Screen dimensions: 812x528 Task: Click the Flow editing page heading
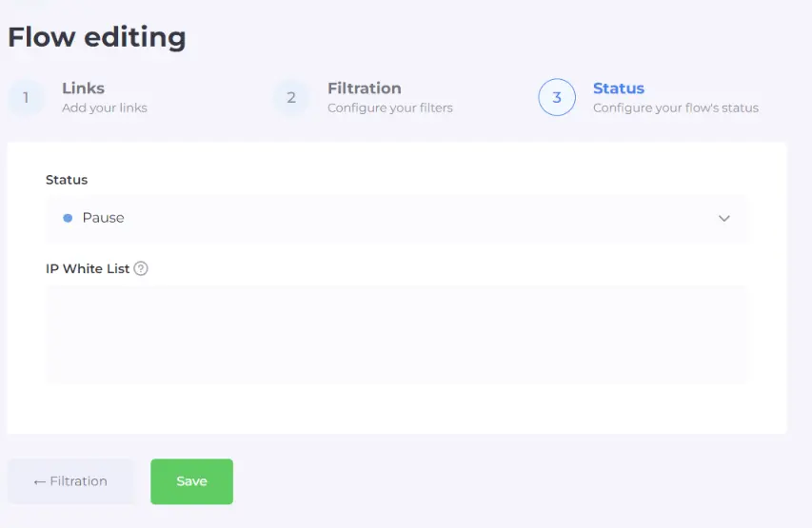pyautogui.click(x=97, y=38)
